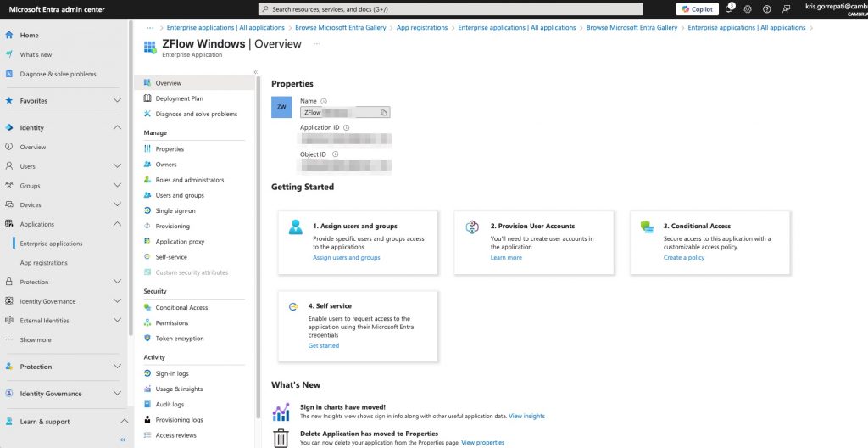This screenshot has width=868, height=448.
Task: Click Show more in sidebar
Action: click(x=36, y=339)
